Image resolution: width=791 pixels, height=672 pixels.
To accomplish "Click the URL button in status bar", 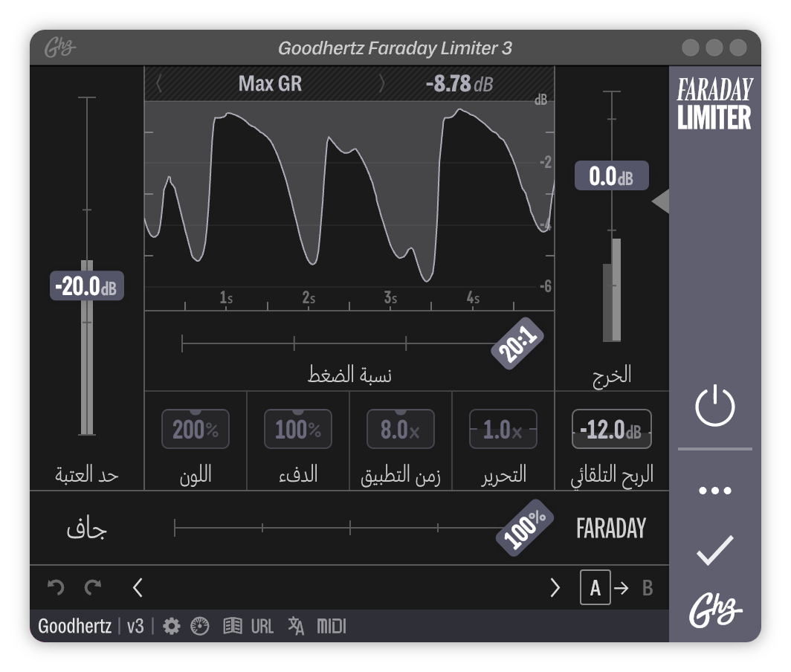I will pos(262,627).
